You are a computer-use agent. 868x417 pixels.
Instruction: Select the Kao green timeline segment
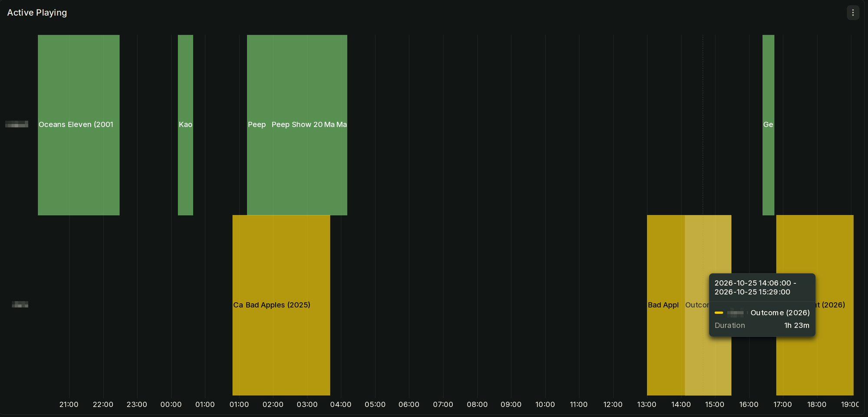[185, 125]
